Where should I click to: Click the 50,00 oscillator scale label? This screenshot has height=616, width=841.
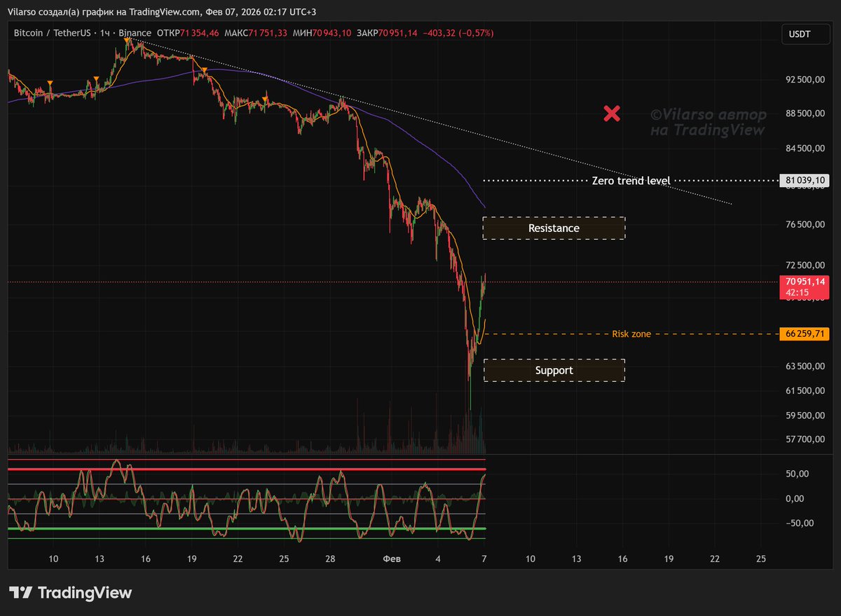799,474
